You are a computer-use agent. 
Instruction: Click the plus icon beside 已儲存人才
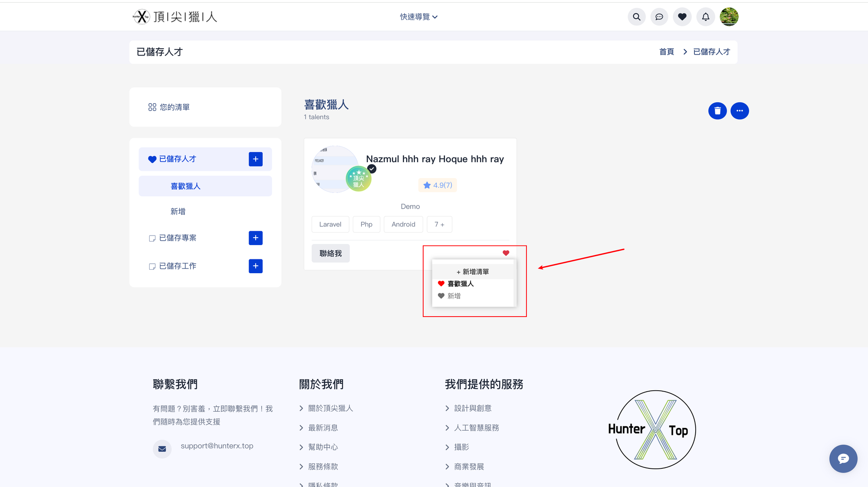click(x=255, y=159)
